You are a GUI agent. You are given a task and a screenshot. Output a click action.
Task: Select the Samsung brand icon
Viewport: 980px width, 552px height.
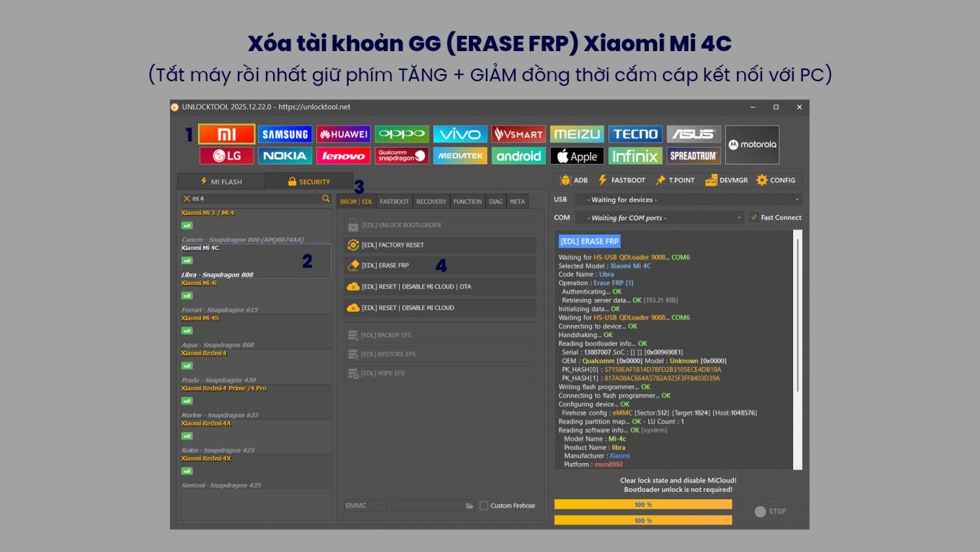point(285,134)
